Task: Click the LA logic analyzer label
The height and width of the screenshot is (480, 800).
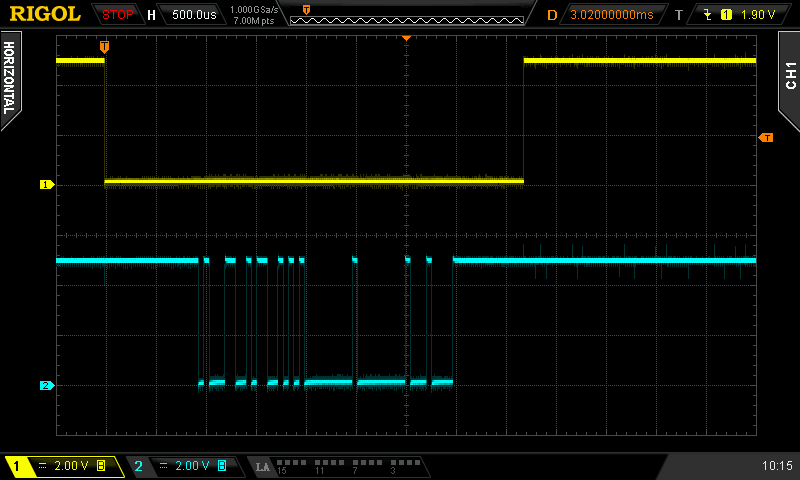Action: click(x=263, y=467)
